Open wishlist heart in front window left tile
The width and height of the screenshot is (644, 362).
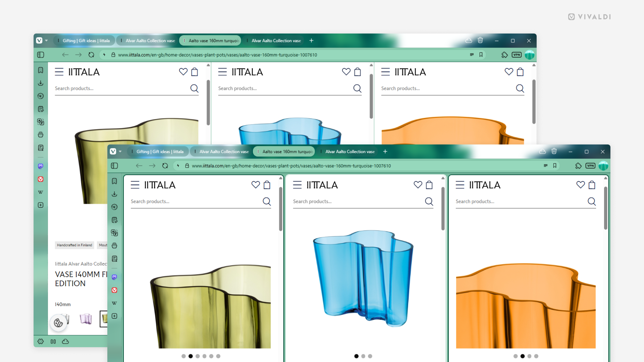(256, 185)
